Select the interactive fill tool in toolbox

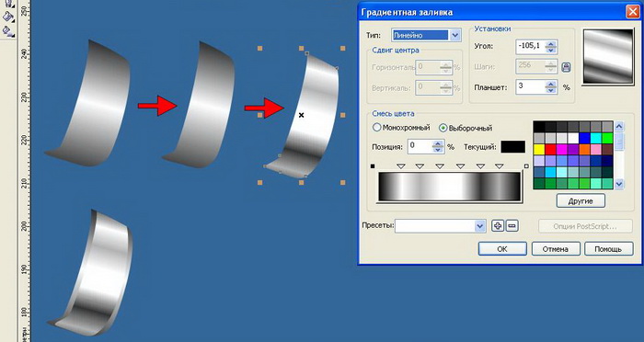7,30
